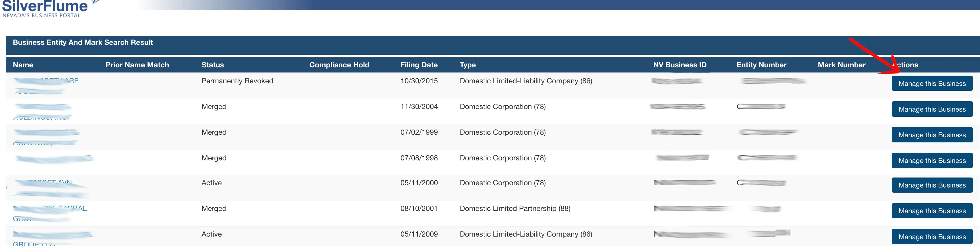Select the Merged status in 08/10/2001 row

214,208
